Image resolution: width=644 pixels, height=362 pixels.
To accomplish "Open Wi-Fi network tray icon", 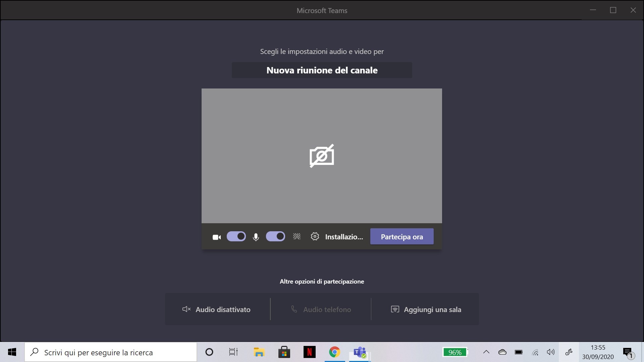I will 535,352.
